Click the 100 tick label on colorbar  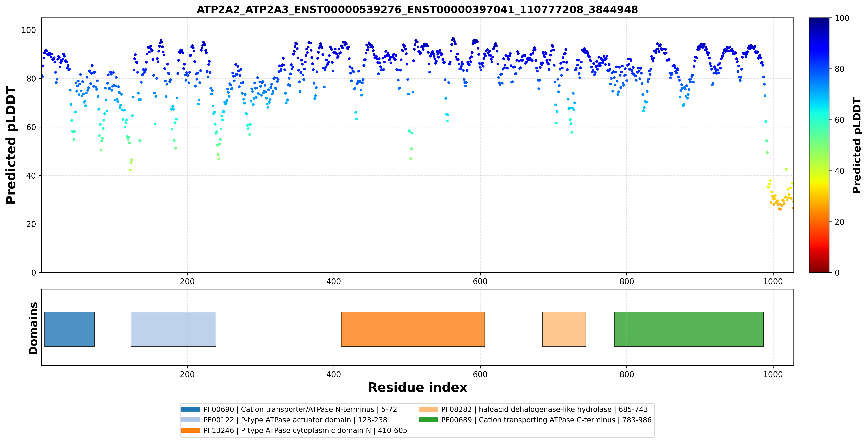(842, 18)
